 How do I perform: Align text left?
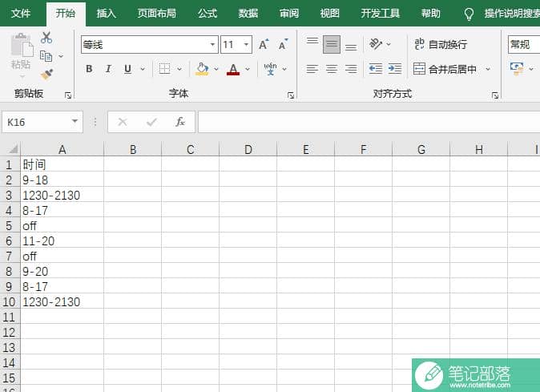[x=312, y=69]
